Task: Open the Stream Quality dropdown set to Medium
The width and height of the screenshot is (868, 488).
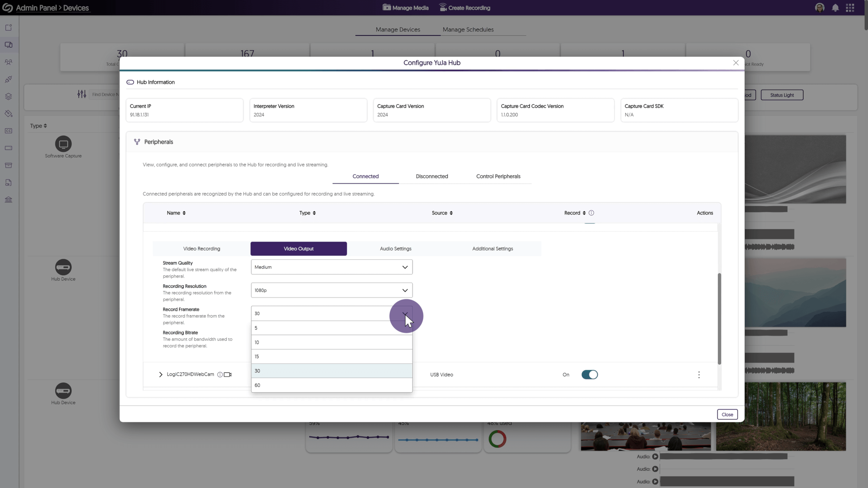Action: 332,267
